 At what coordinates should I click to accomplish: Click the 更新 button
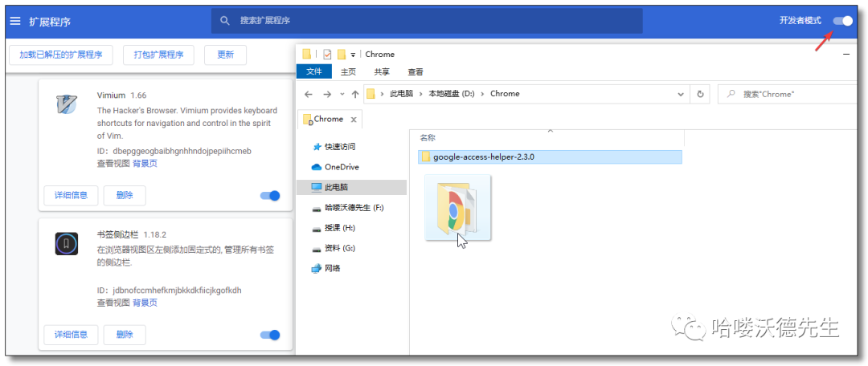coord(225,55)
